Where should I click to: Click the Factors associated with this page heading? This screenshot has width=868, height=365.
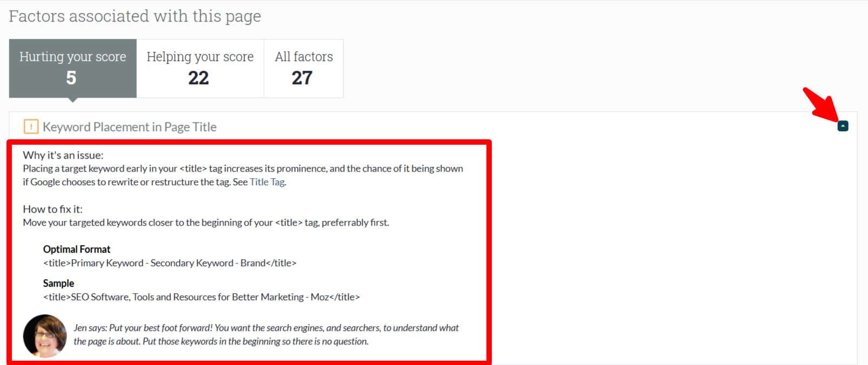135,16
